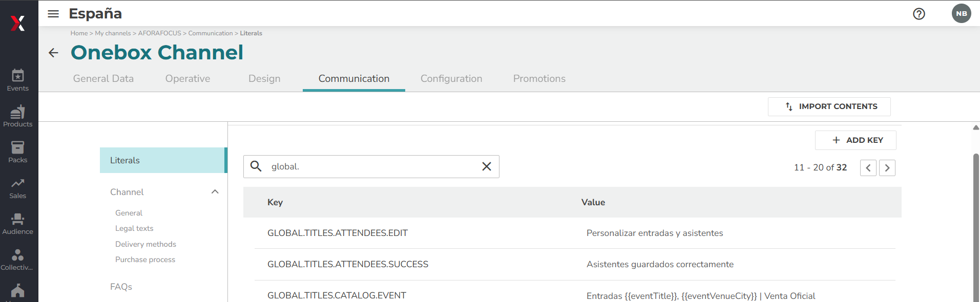Image resolution: width=980 pixels, height=302 pixels.
Task: Click the 11 - 20 of 32 counter
Action: pos(820,167)
